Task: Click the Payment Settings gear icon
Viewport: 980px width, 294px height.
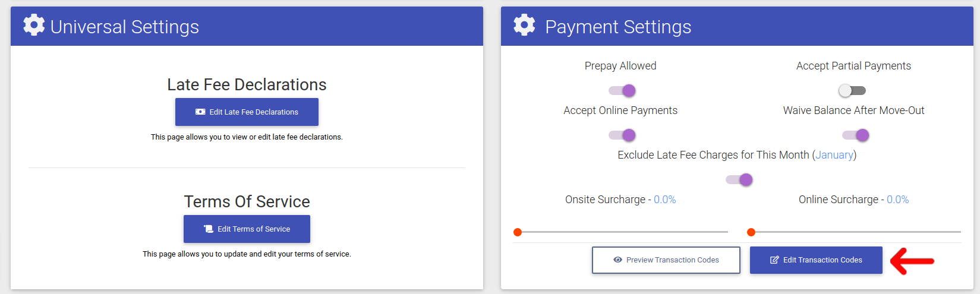Action: click(x=524, y=25)
